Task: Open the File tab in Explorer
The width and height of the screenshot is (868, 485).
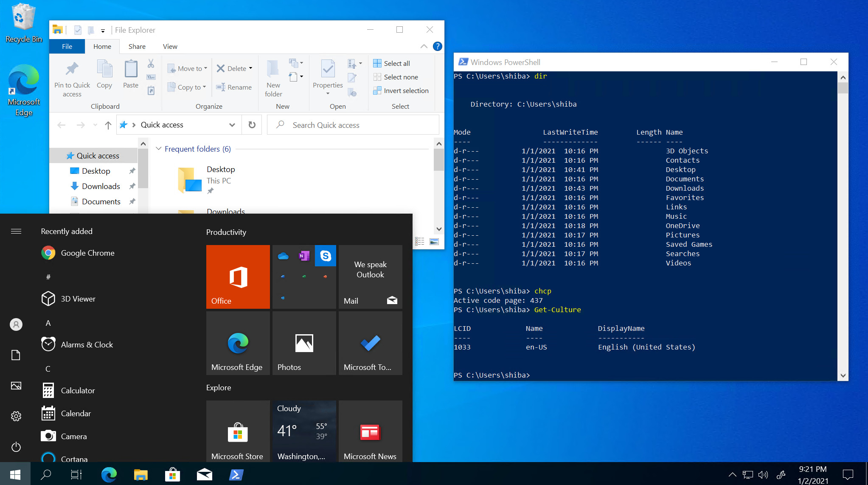Action: [67, 46]
